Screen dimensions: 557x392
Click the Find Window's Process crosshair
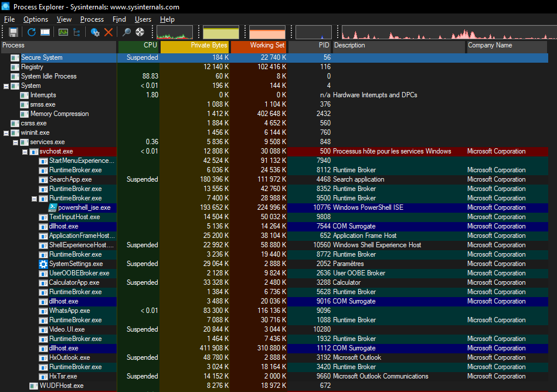click(x=140, y=32)
